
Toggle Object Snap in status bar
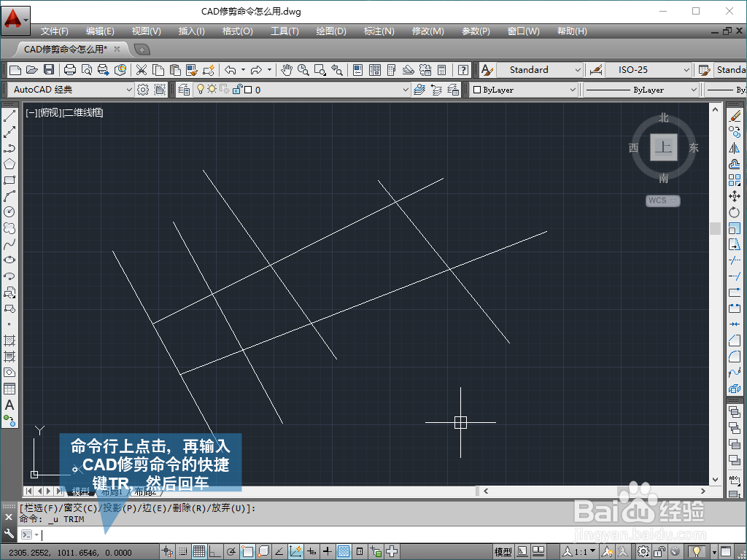tap(247, 551)
